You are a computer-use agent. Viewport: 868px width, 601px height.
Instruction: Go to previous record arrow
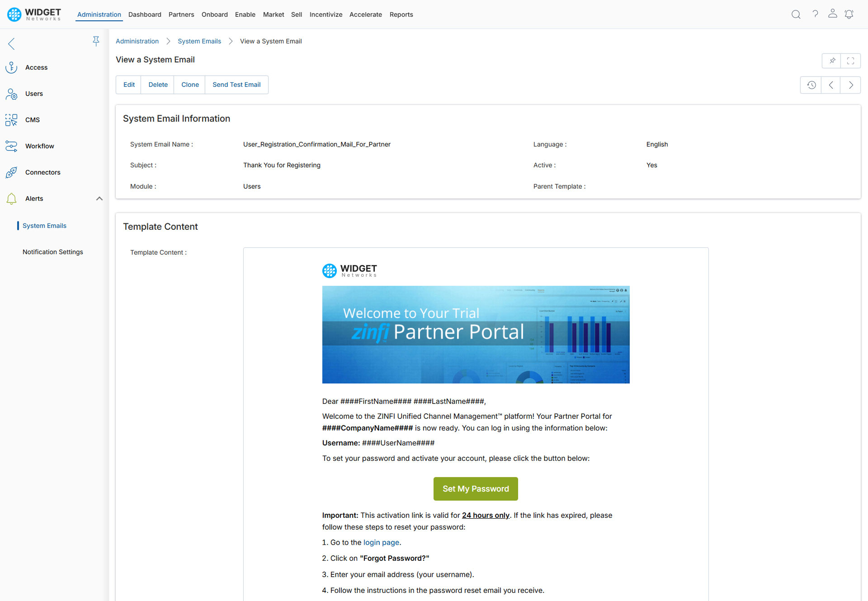click(830, 85)
